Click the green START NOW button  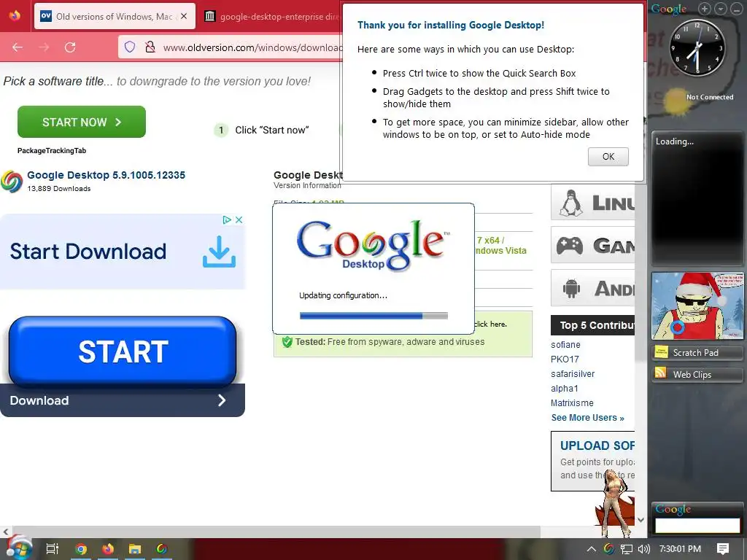[82, 122]
